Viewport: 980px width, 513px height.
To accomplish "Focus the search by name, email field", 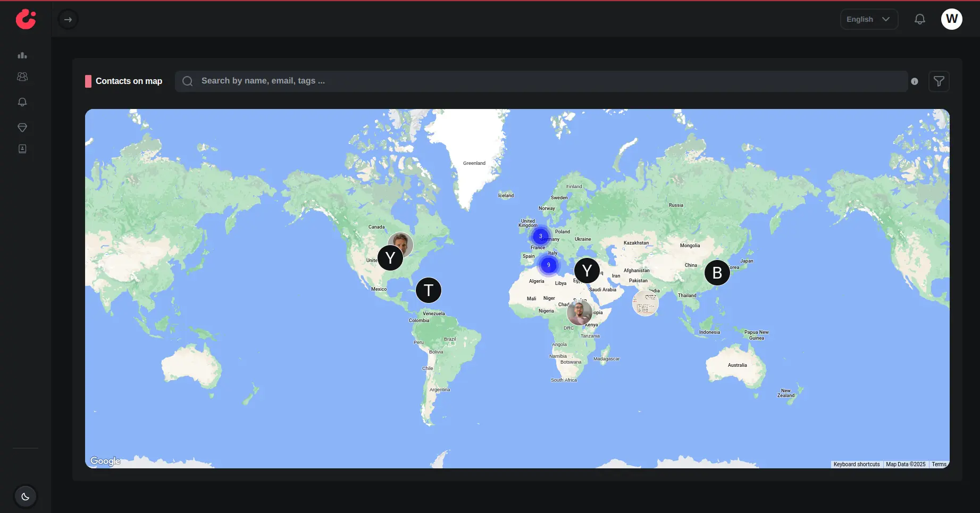I will tap(541, 81).
